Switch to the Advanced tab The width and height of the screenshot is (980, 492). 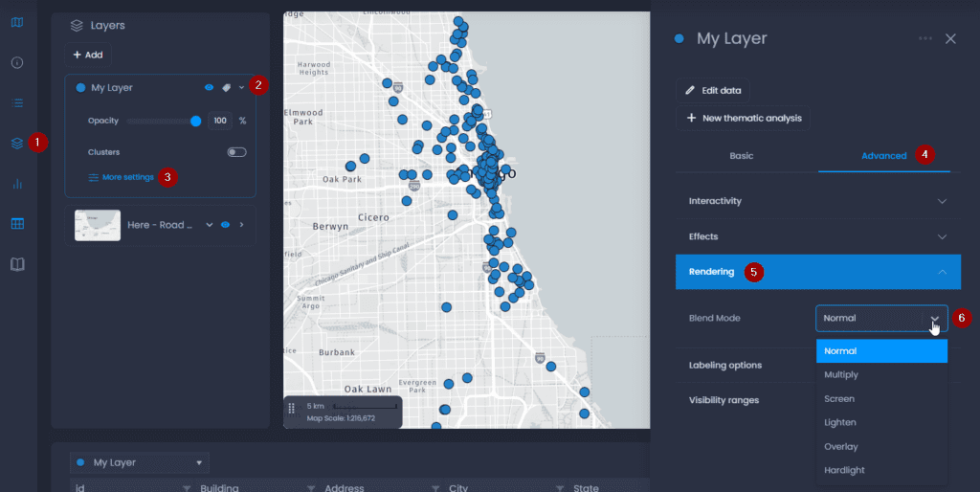[883, 156]
